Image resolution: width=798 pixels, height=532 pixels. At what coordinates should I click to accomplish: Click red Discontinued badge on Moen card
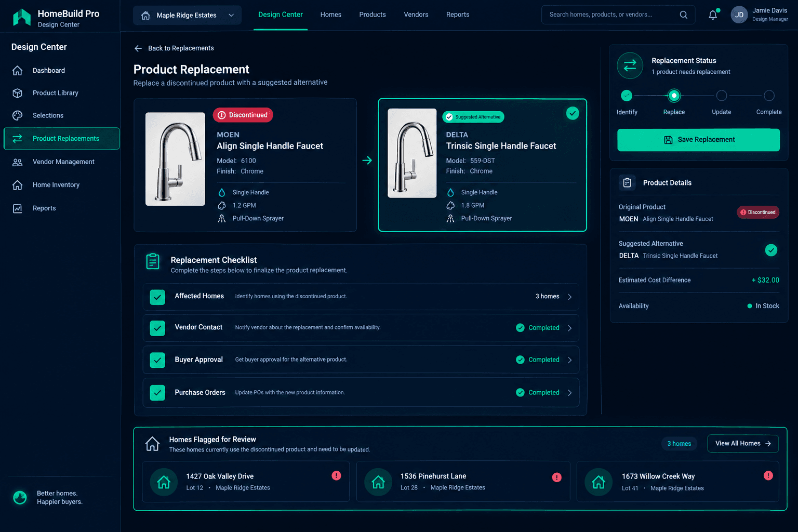click(243, 115)
